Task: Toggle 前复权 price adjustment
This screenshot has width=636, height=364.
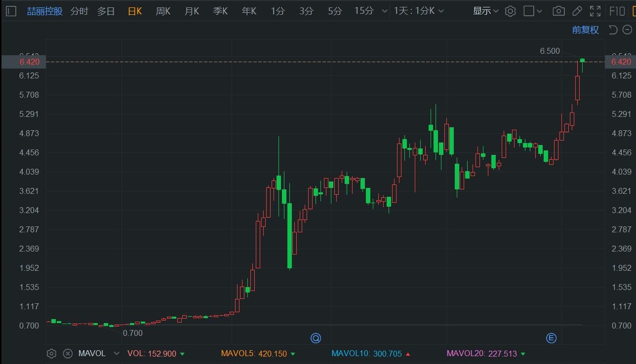Action: (585, 30)
